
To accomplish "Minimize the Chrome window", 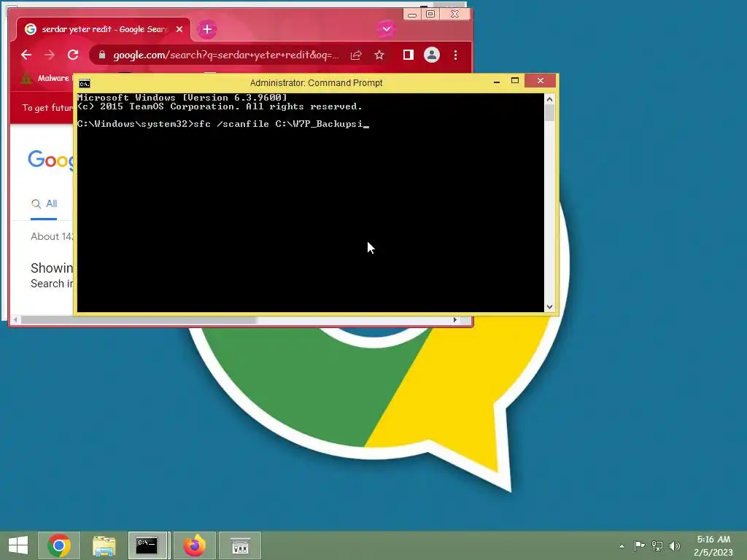I will 412,15.
